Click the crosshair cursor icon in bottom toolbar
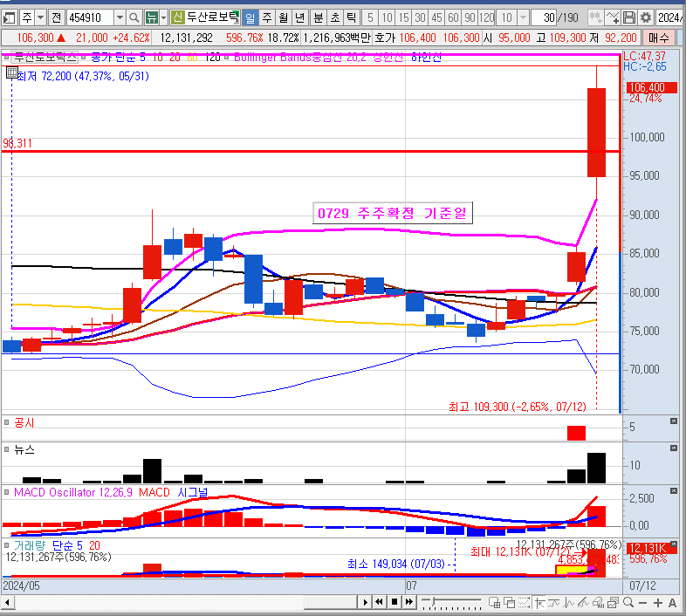The width and height of the screenshot is (686, 616). [539, 603]
